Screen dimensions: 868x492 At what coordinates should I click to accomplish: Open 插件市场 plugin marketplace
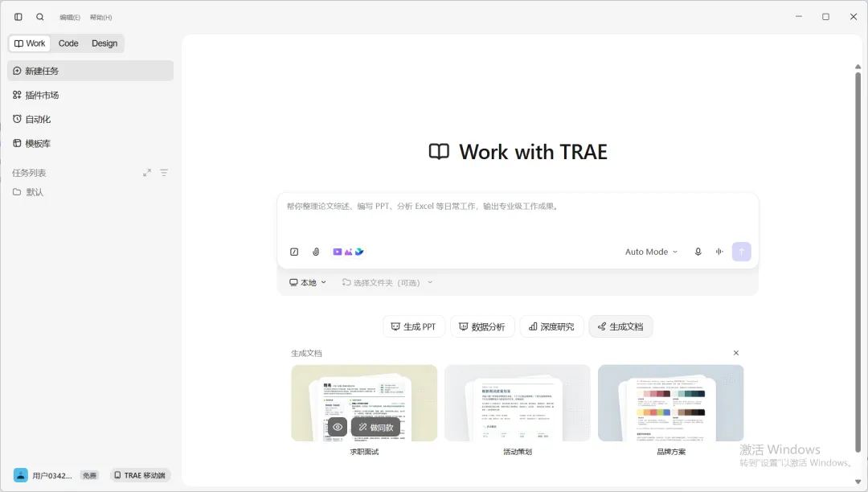90,95
